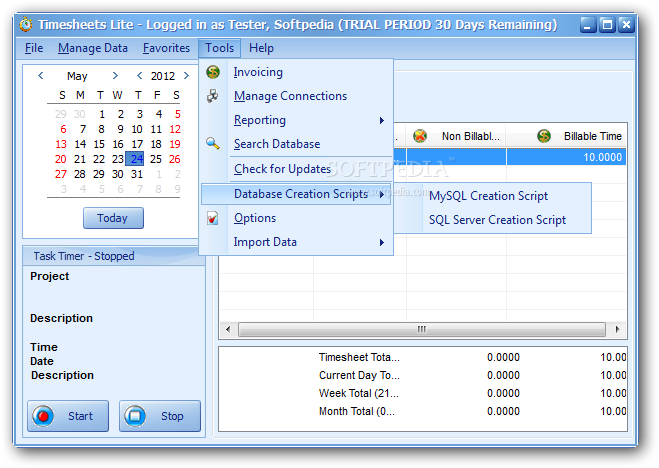The image size is (659, 468).
Task: Open the Manage Data menu
Action: (x=93, y=48)
